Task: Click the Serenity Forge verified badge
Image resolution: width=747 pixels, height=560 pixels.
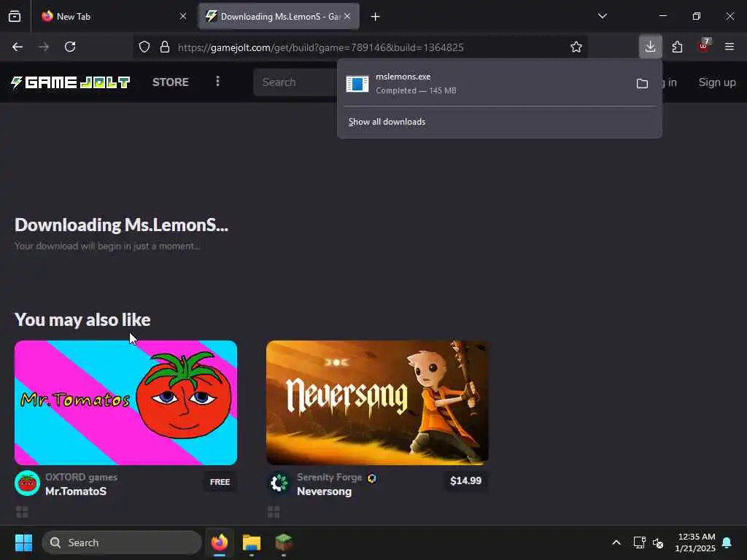Action: pos(372,478)
